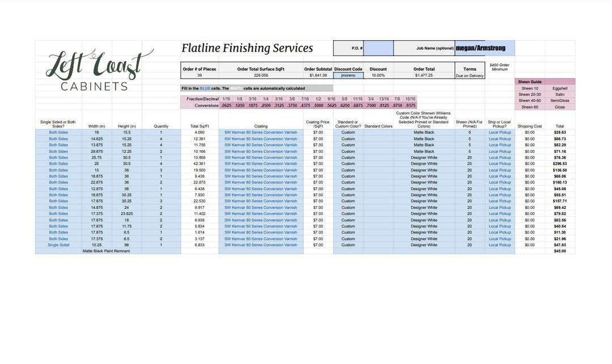Select the total Sq/Ft cell '4.090'
Screen dimensions: 612x364
click(x=199, y=132)
